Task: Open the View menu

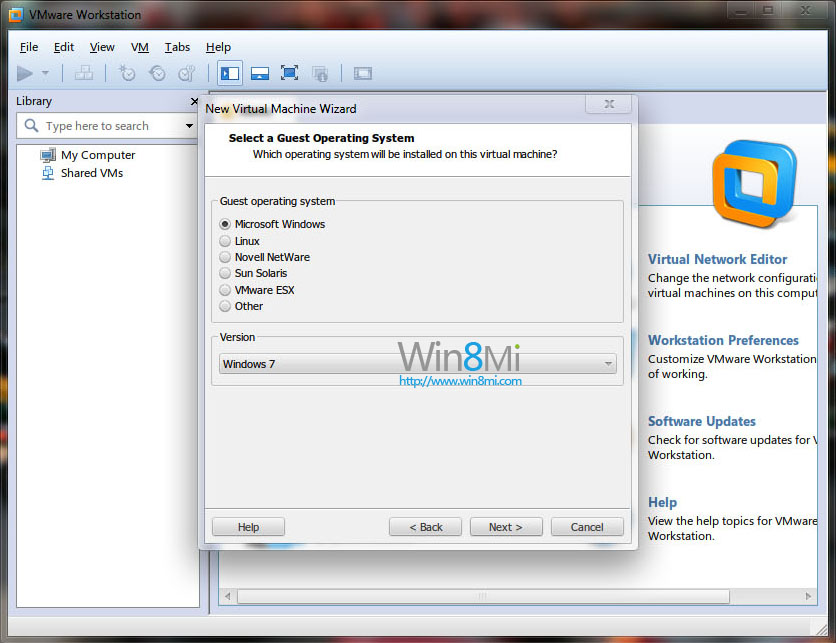Action: [102, 47]
